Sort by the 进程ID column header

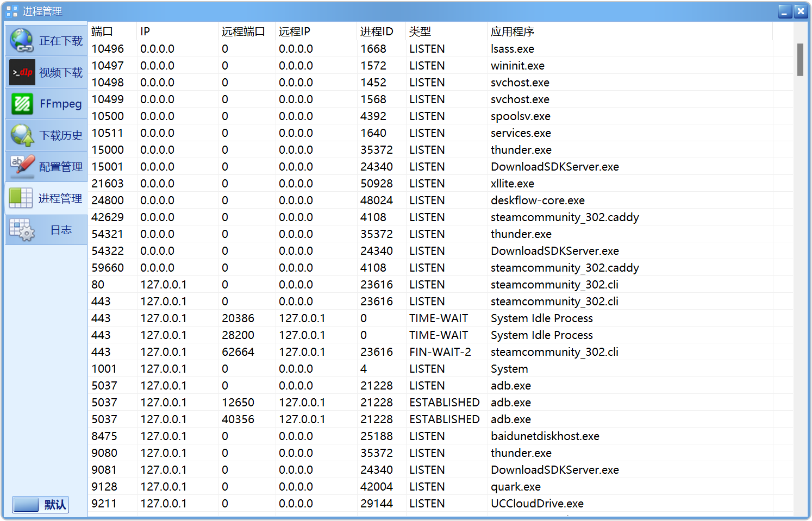(x=382, y=32)
